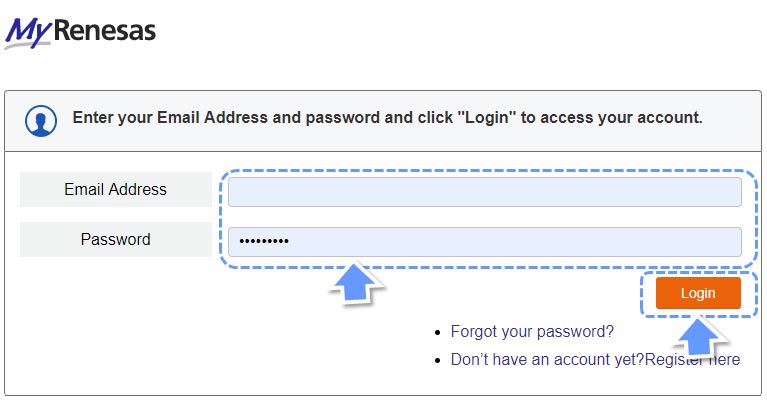Click the "Password" field label

tap(115, 239)
